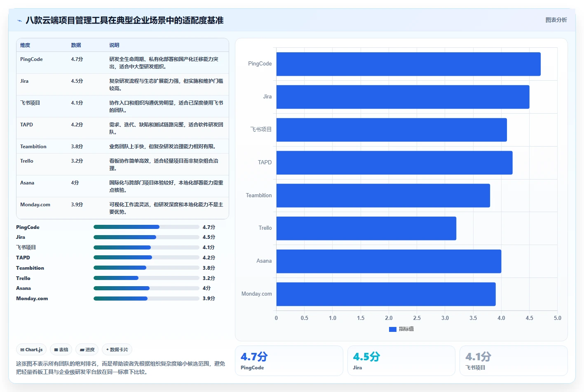Click the Trello bar in the chart

coord(366,229)
